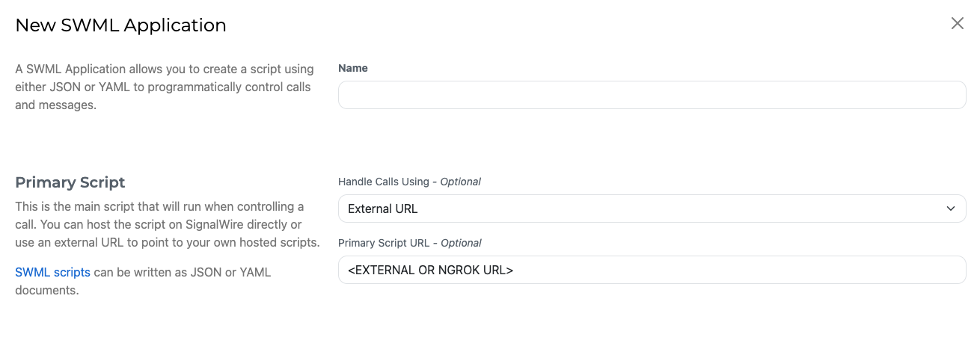Click Optional beside Primary Script URL
Image resolution: width=980 pixels, height=346 pixels.
(x=461, y=243)
